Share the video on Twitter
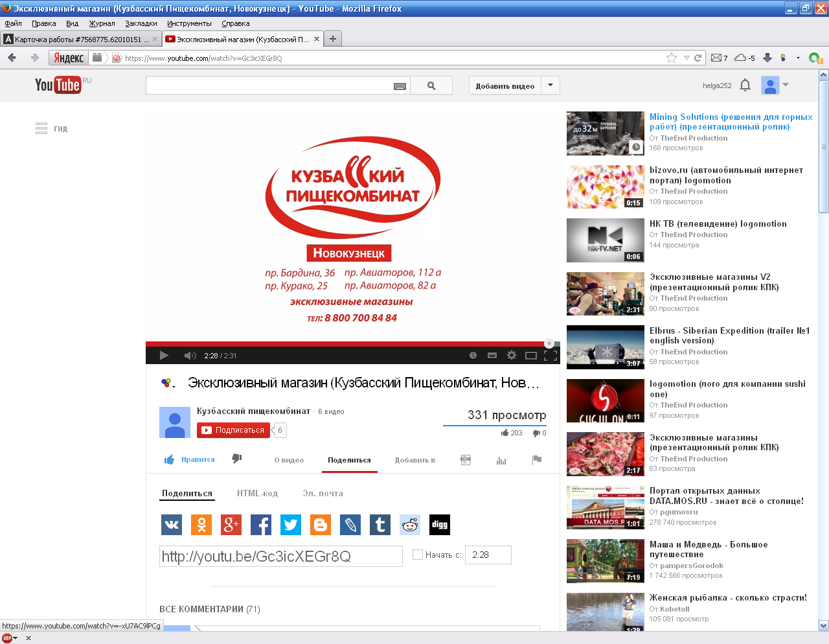The image size is (829, 644). 291,525
